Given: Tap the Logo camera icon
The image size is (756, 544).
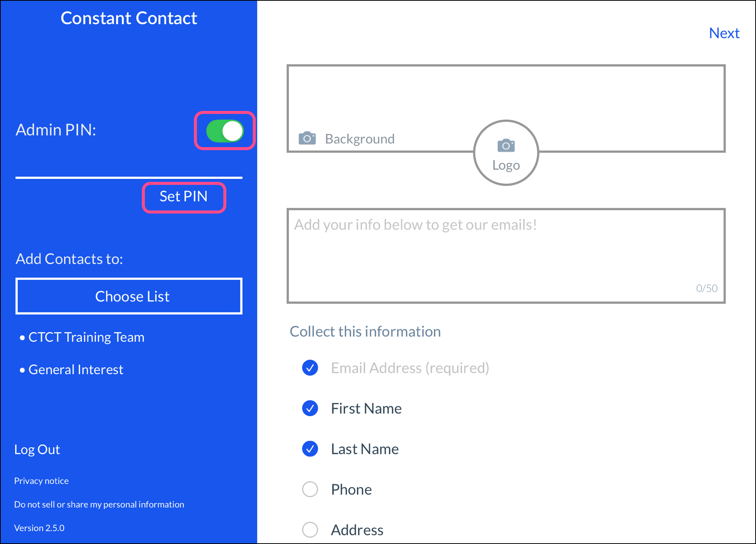Looking at the screenshot, I should pyautogui.click(x=506, y=146).
